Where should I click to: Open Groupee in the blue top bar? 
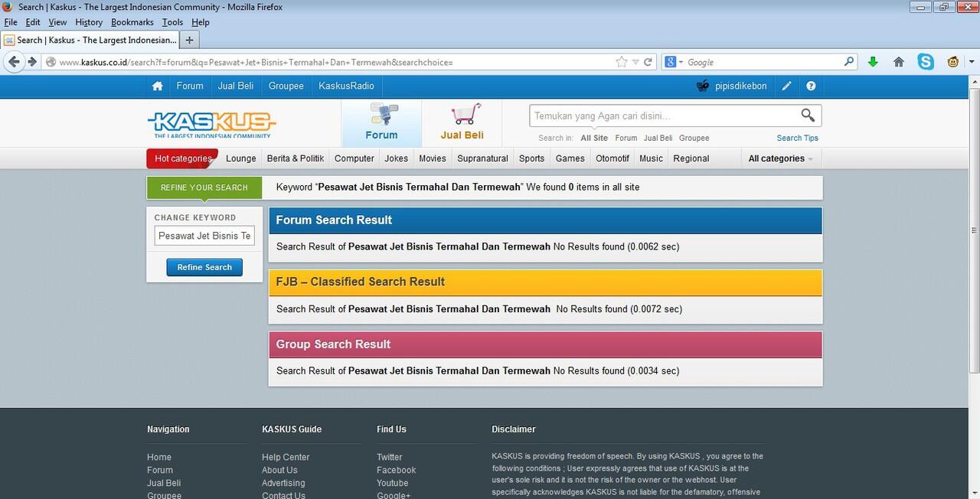(286, 86)
